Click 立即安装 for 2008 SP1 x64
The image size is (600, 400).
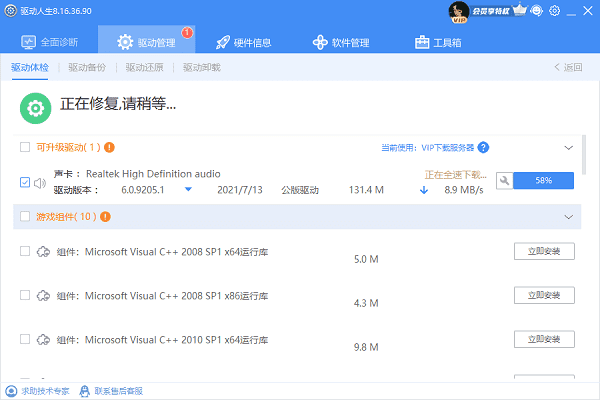pyautogui.click(x=544, y=251)
